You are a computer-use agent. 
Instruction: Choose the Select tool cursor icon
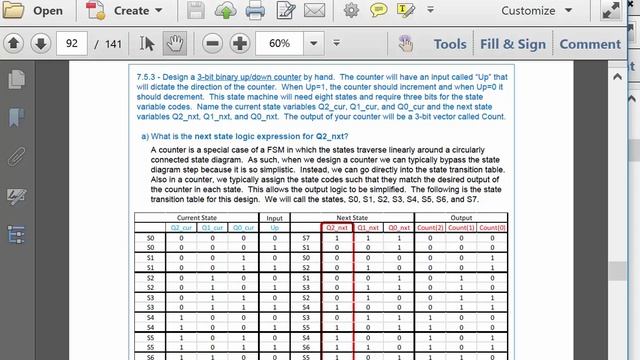tap(147, 43)
